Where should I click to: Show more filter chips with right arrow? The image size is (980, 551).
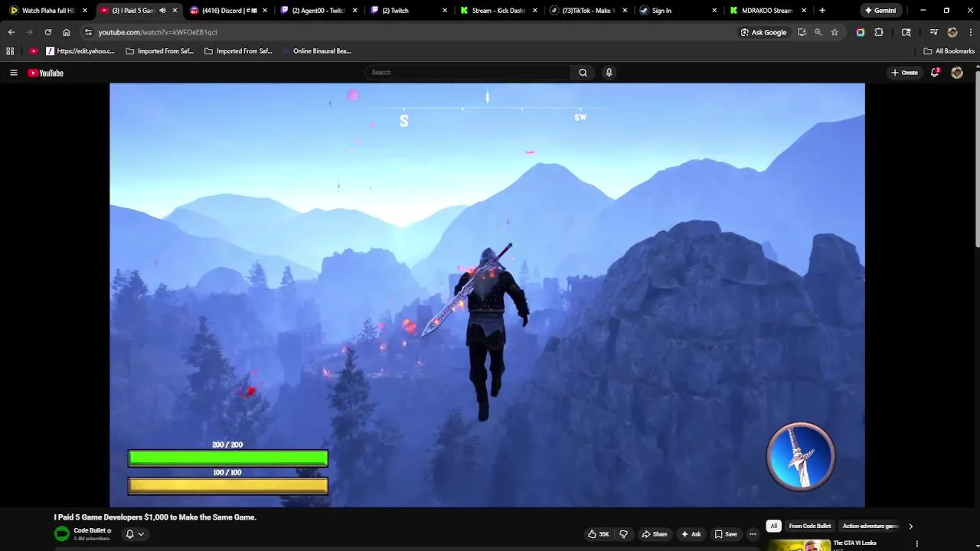[910, 527]
